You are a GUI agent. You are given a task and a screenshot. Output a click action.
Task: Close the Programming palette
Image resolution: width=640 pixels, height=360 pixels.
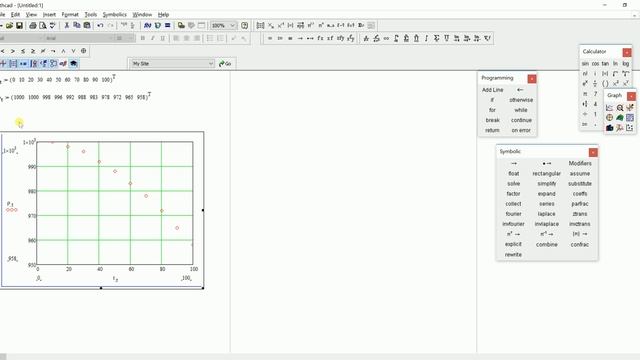[x=532, y=79]
